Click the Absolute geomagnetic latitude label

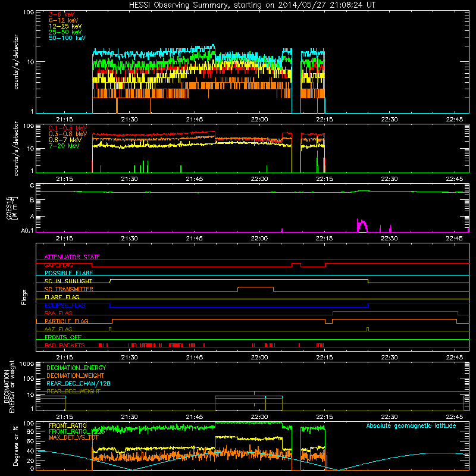411,425
